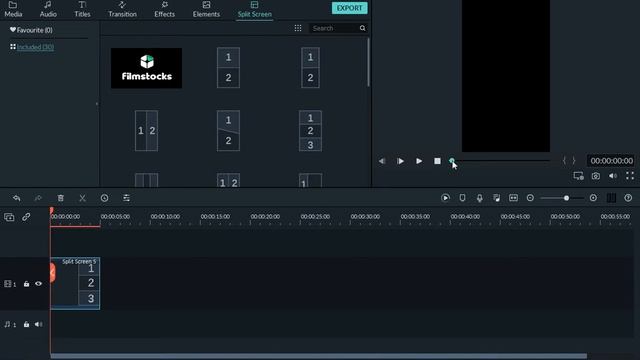This screenshot has width=640, height=360.
Task: Click the EXPORT button
Action: point(349,8)
